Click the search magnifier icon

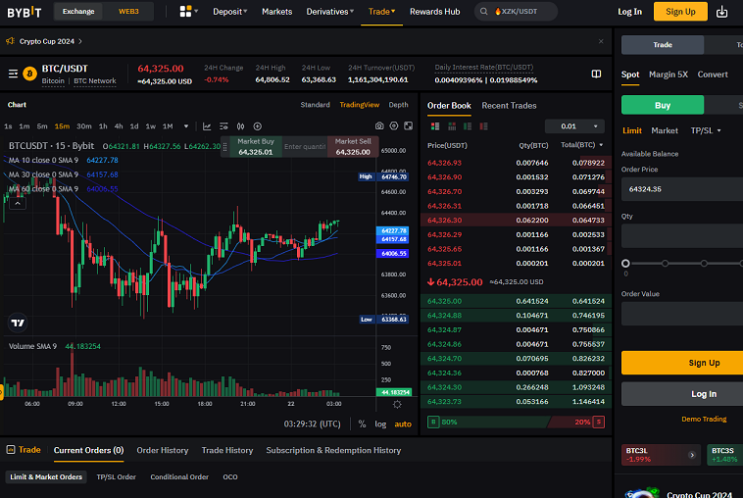(x=483, y=11)
